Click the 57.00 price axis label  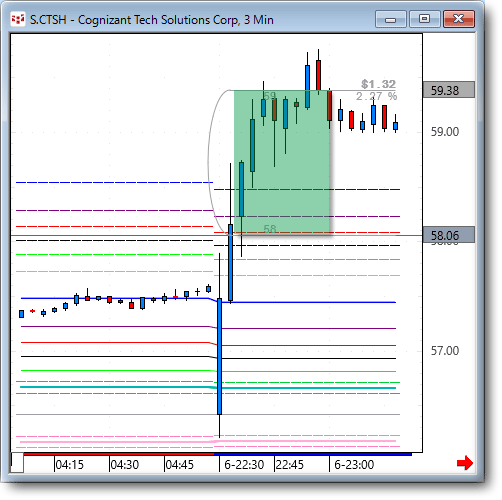(445, 351)
